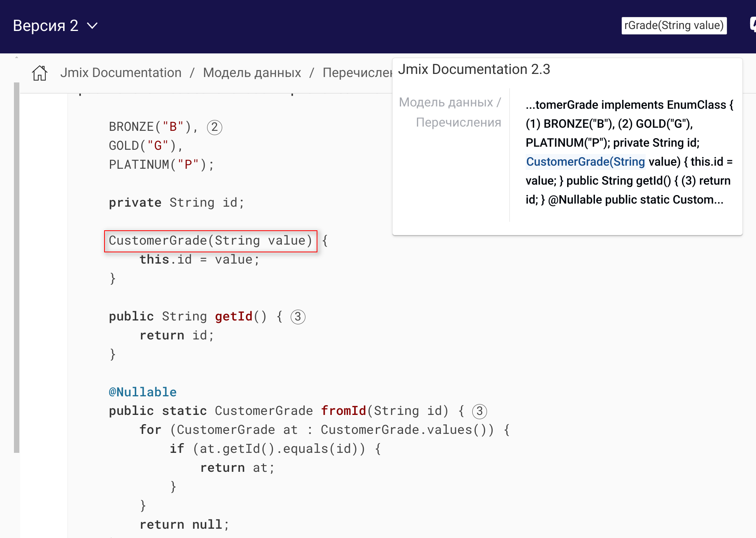
Task: Click the GOLD("G") enum line
Action: pos(146,146)
